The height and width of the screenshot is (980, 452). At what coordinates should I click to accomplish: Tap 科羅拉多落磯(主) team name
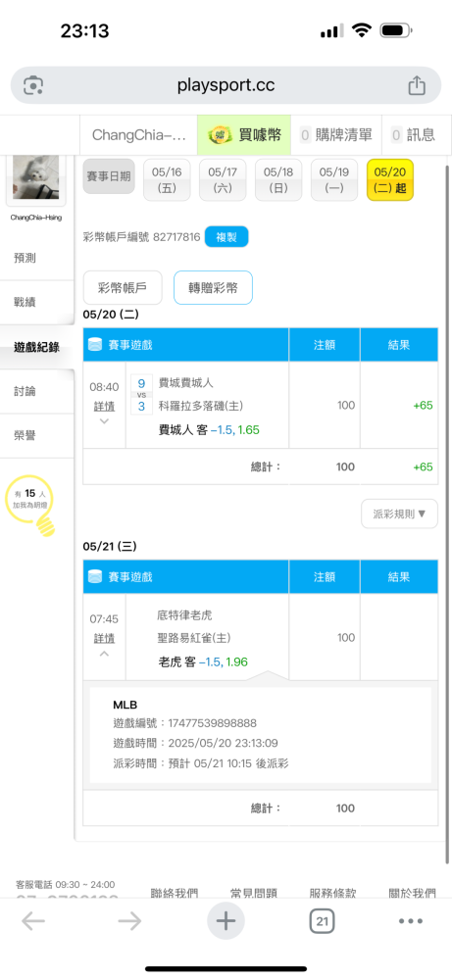coord(201,407)
